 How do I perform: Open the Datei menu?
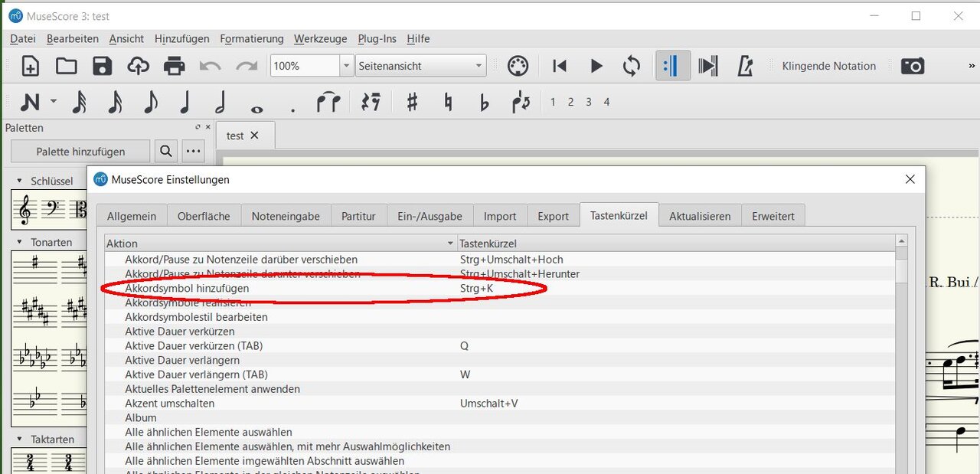(x=23, y=38)
